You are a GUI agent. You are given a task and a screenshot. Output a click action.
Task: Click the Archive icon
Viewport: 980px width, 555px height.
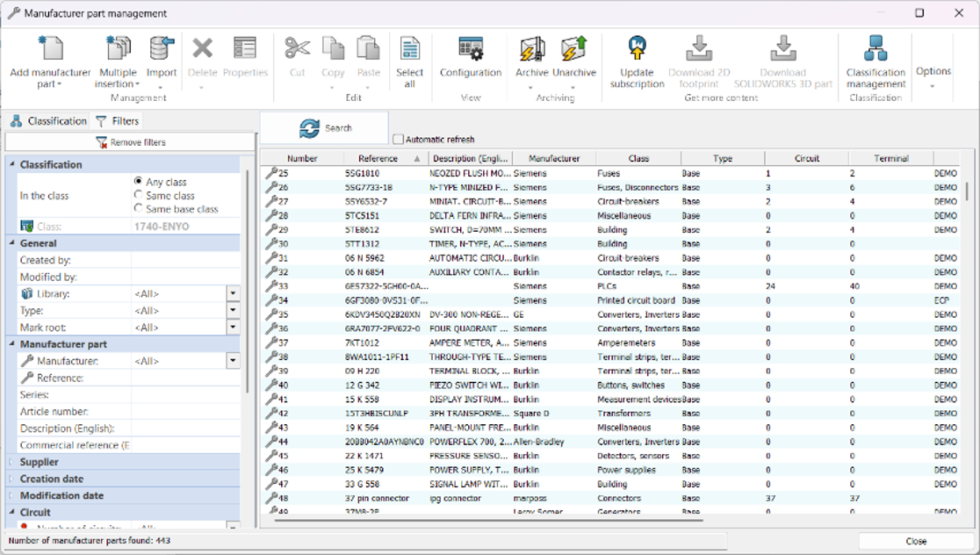(532, 49)
